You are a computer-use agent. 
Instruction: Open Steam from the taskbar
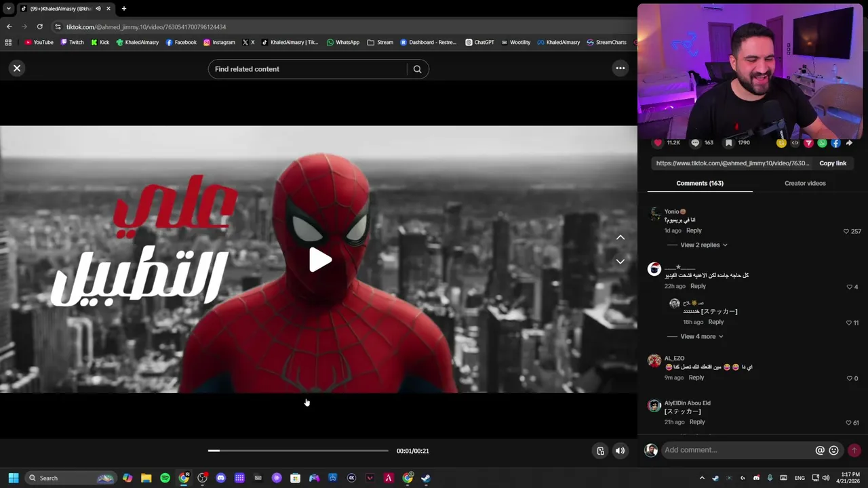pos(425,478)
